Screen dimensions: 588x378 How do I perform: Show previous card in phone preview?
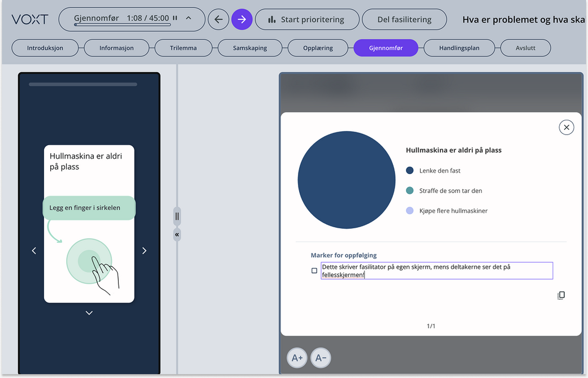[34, 251]
